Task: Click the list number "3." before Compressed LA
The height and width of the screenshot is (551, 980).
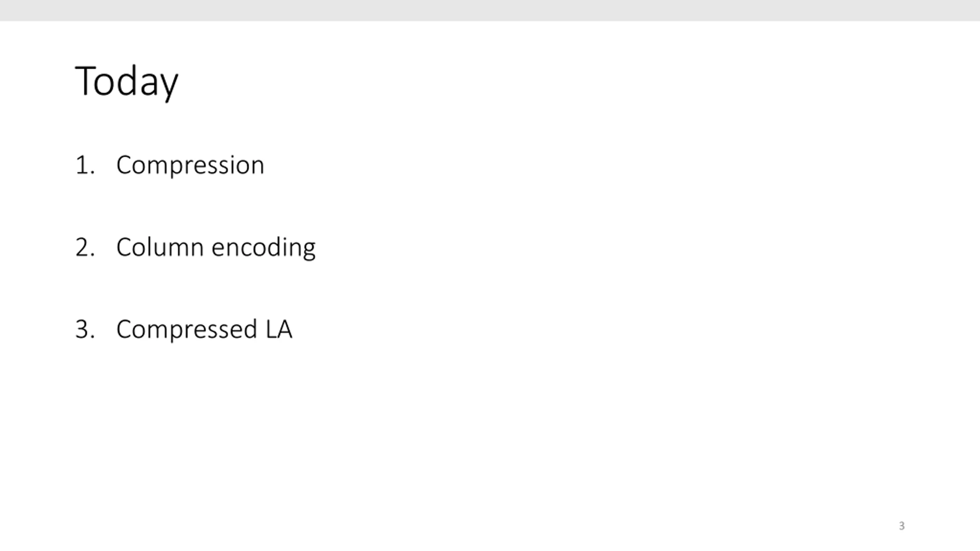Action: click(x=85, y=329)
